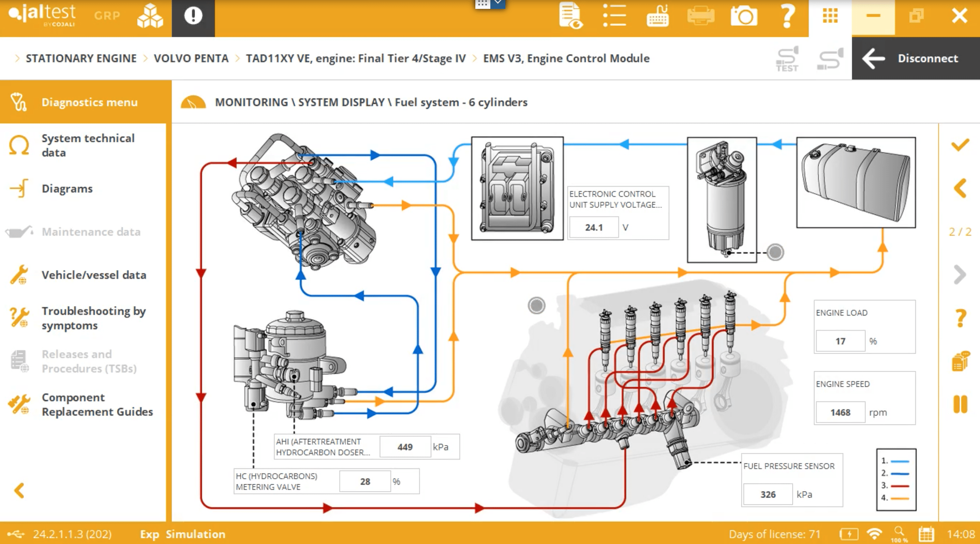Viewport: 980px width, 544px height.
Task: Toggle the gray indicator beside the injectors
Action: coord(536,305)
